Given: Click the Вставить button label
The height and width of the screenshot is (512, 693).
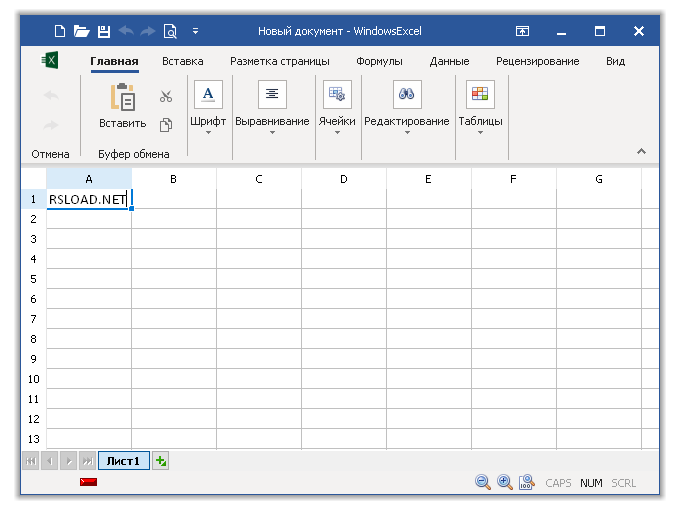Looking at the screenshot, I should [x=122, y=123].
